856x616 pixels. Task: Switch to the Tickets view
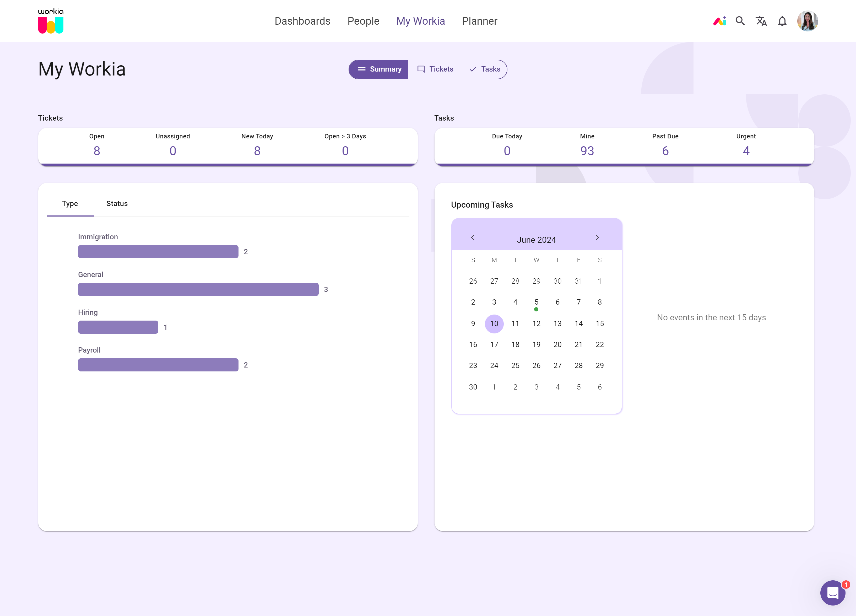pos(434,69)
